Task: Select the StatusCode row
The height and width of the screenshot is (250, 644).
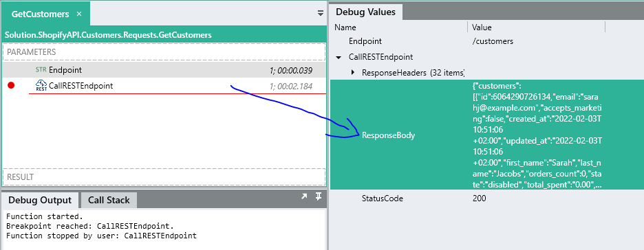Action: [486, 198]
